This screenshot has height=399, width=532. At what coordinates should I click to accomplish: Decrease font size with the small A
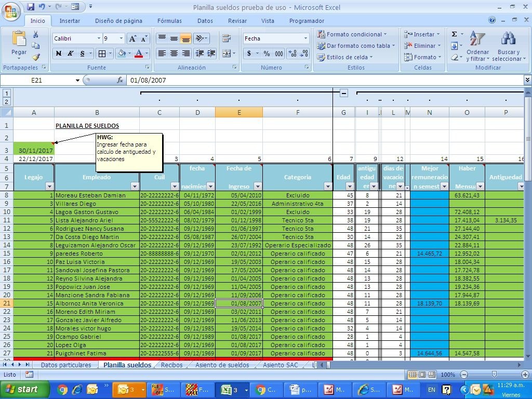(x=144, y=38)
